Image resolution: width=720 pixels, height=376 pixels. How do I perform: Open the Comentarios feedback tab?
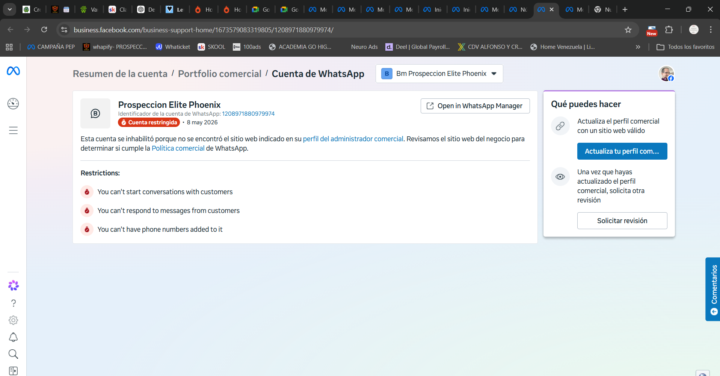click(713, 289)
